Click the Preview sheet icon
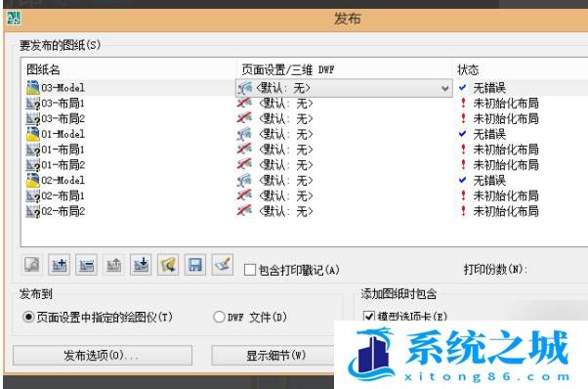 click(x=32, y=265)
